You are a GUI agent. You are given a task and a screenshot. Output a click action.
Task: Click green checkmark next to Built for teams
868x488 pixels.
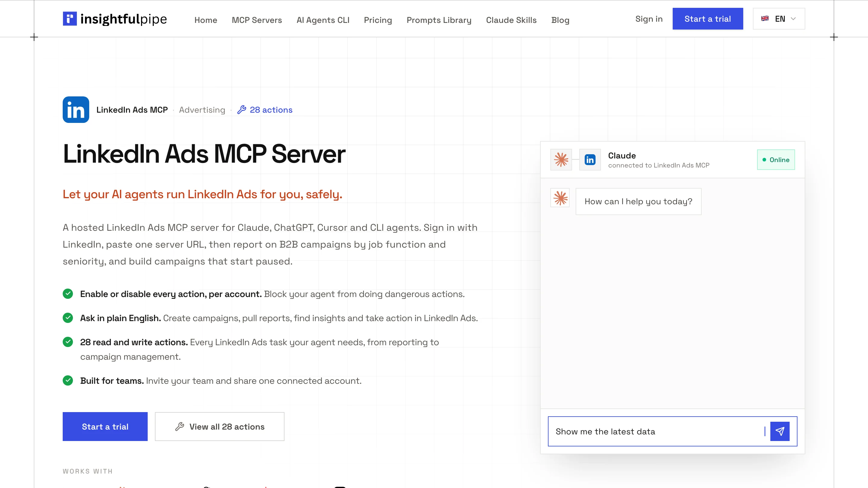[x=68, y=380]
